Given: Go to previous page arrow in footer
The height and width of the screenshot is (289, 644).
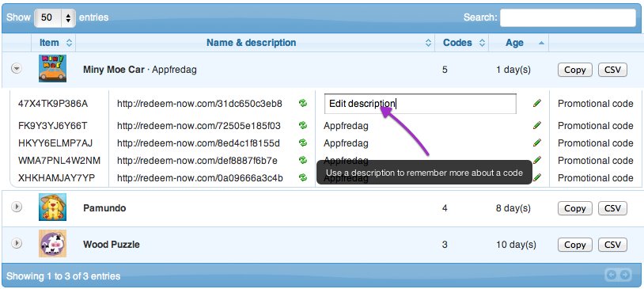Looking at the screenshot, I should pyautogui.click(x=611, y=275).
